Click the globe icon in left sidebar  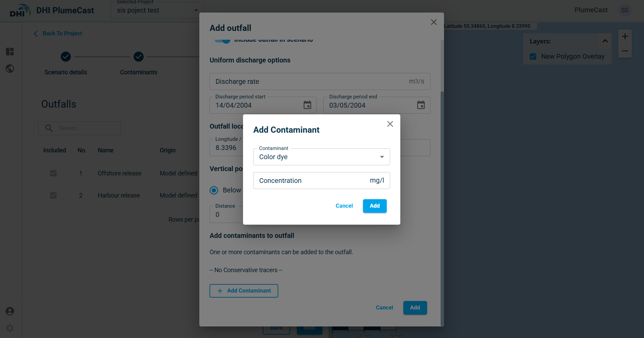10,69
